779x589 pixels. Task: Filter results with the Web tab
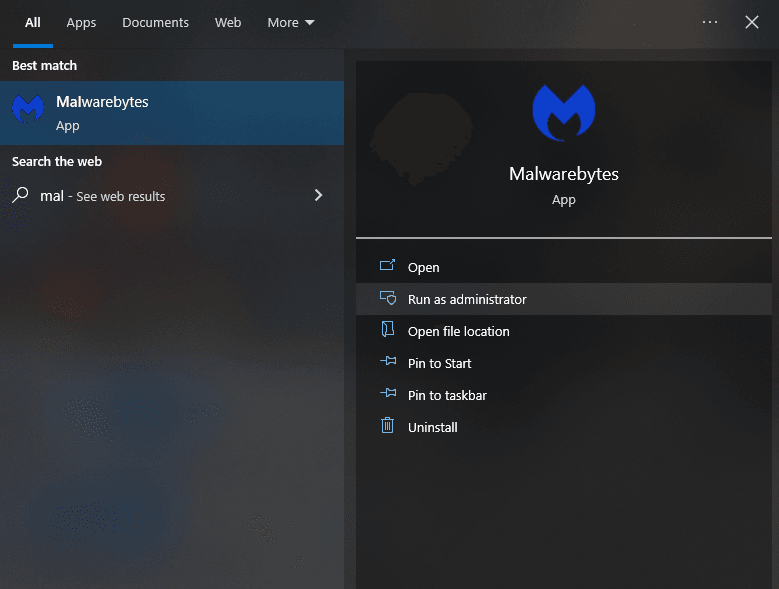228,22
